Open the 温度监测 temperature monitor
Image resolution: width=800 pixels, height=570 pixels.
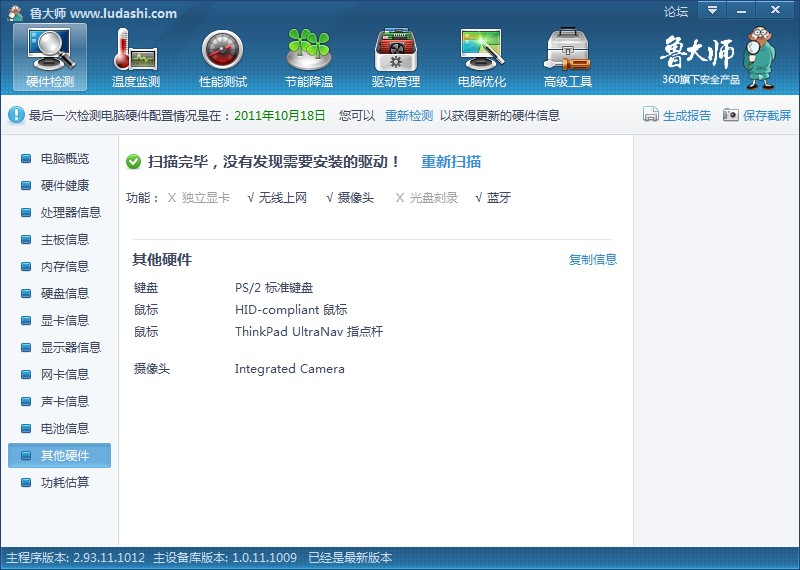136,57
